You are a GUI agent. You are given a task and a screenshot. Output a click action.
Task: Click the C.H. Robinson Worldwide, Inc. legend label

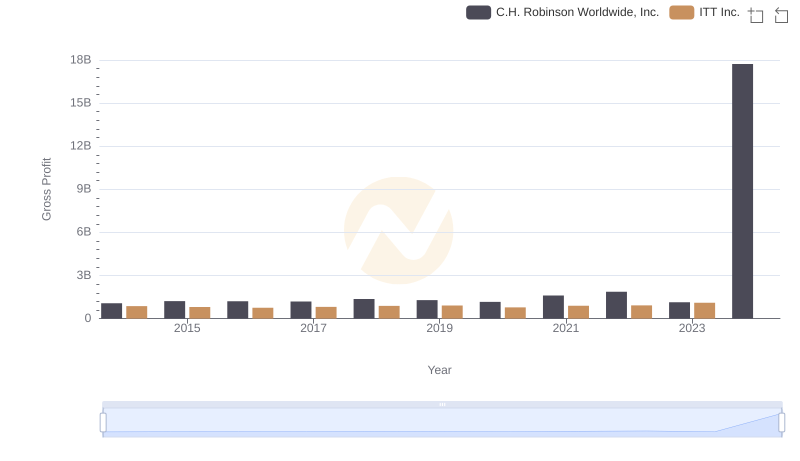click(x=577, y=12)
